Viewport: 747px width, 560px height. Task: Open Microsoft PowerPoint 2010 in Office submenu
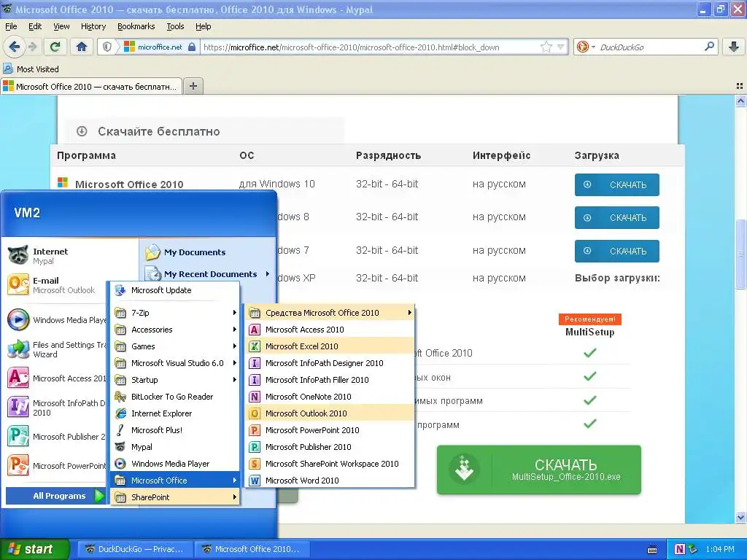(329, 430)
